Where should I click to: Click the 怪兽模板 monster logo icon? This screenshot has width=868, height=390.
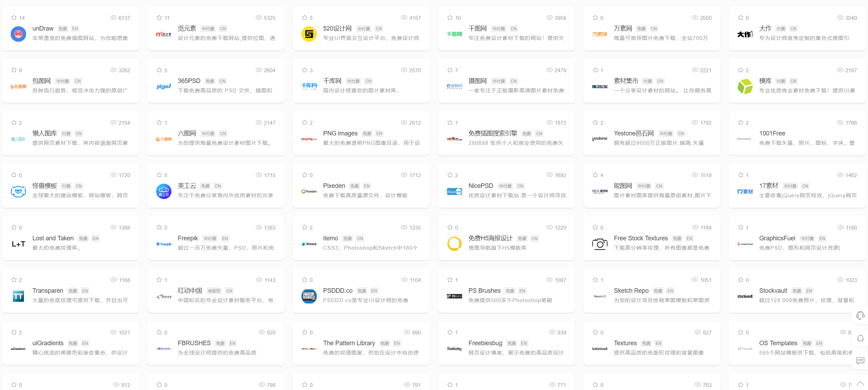[18, 191]
